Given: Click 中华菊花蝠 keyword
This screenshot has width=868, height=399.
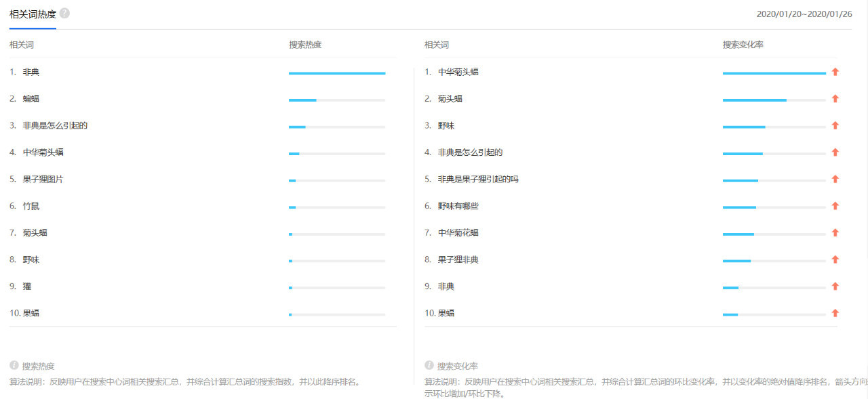Looking at the screenshot, I should [458, 233].
